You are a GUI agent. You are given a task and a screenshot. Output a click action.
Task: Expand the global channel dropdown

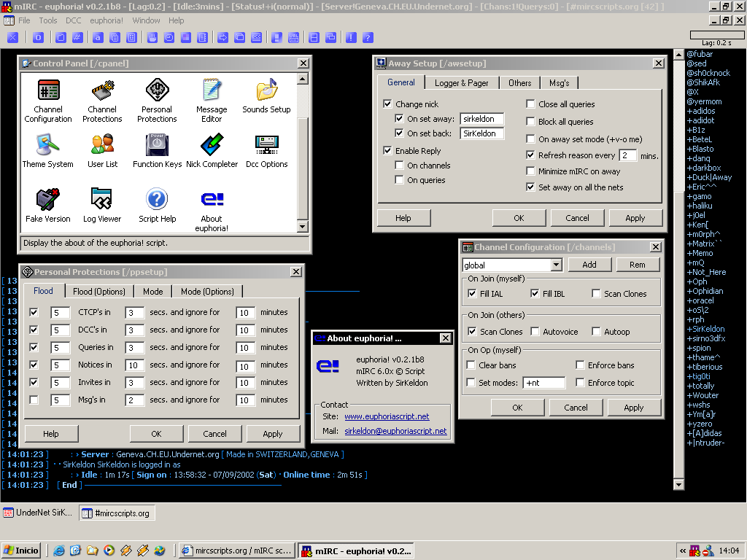(x=556, y=265)
